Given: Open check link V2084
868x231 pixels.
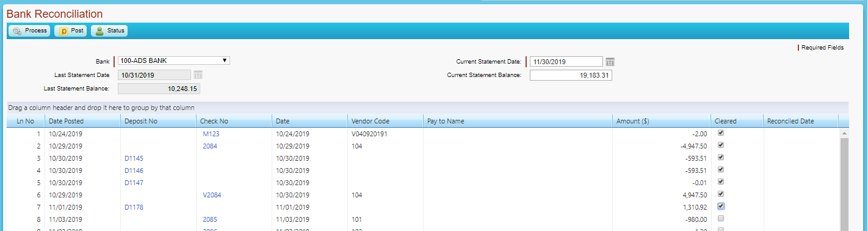Looking at the screenshot, I should [x=212, y=195].
